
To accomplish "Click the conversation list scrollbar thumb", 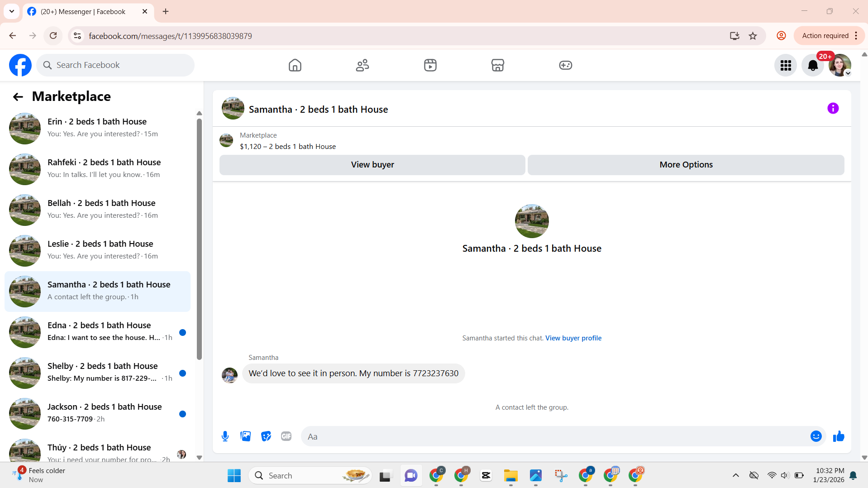I will point(199,239).
